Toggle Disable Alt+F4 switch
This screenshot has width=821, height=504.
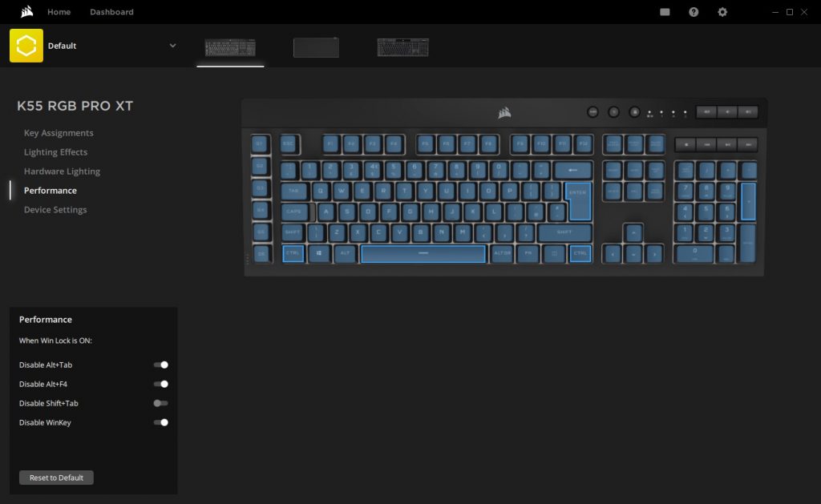tap(160, 384)
